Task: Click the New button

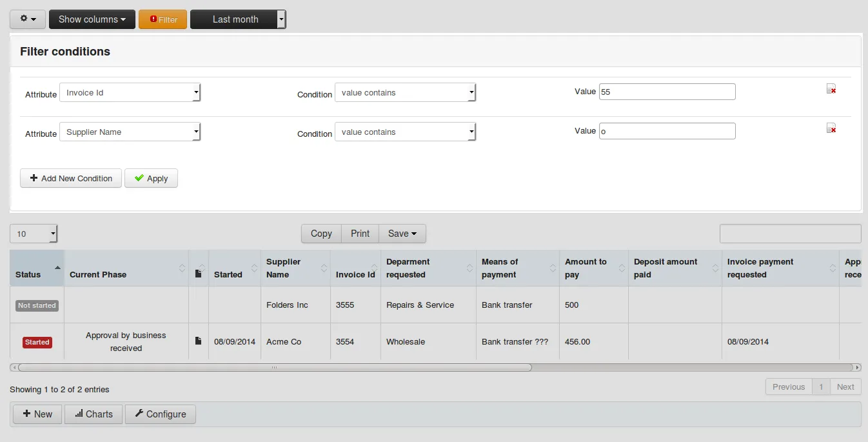Action: click(37, 414)
